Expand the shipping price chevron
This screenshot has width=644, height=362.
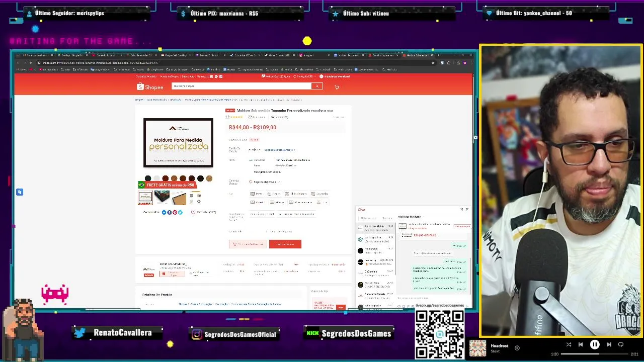[x=295, y=165]
